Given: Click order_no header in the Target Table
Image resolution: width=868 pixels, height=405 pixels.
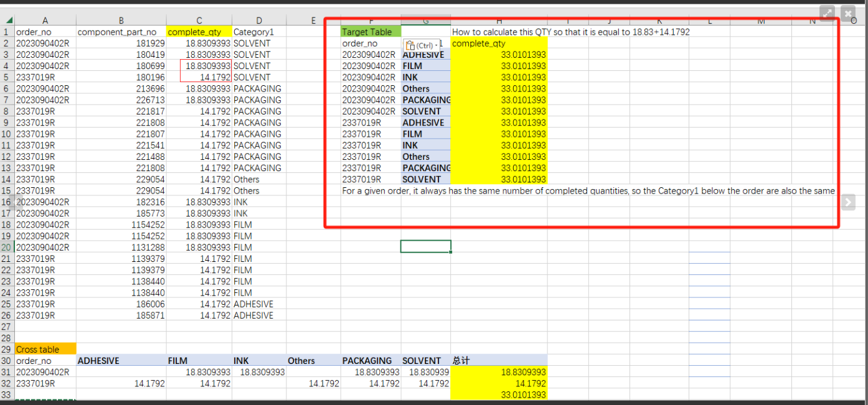Looking at the screenshot, I should (x=370, y=44).
